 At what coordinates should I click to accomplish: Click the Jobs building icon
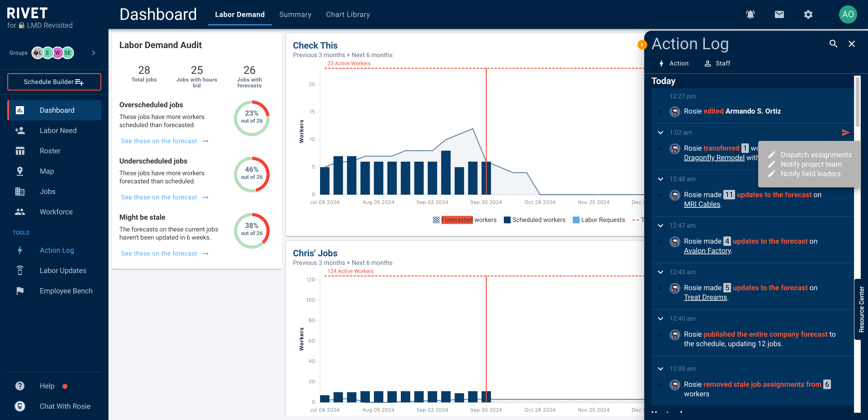(x=20, y=191)
